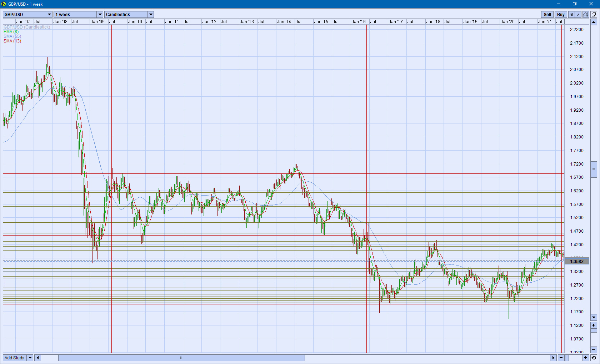Select the trend line drawing tool

(579, 15)
